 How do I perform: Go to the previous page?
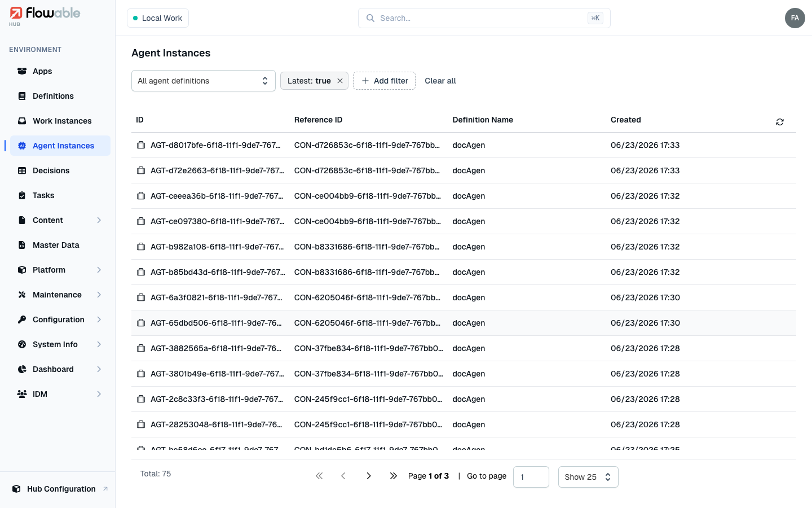coord(343,476)
